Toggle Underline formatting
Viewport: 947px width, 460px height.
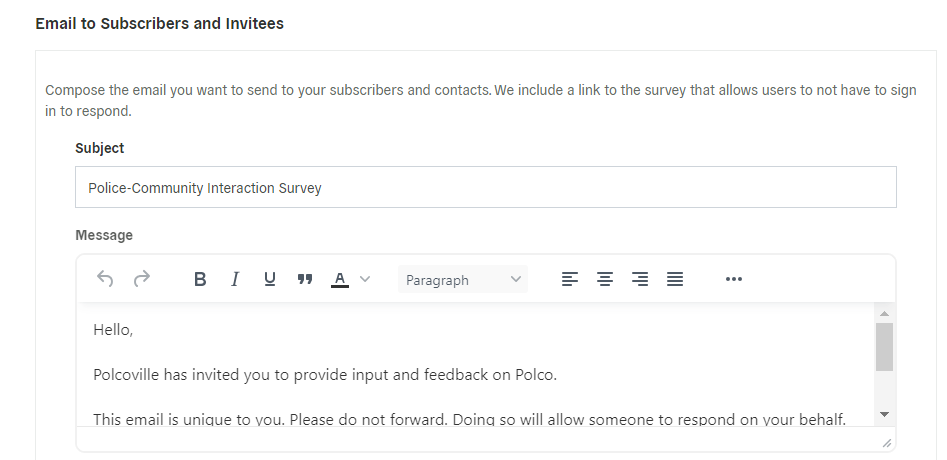270,280
